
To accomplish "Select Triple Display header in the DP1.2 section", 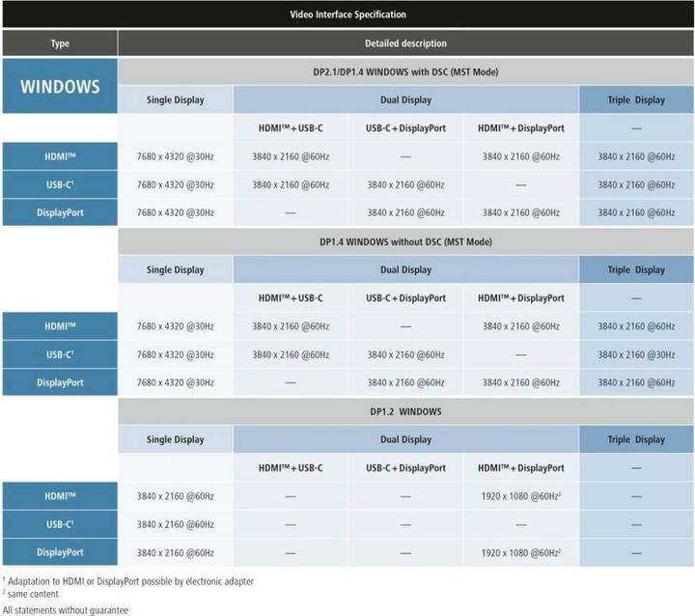I will 636,439.
